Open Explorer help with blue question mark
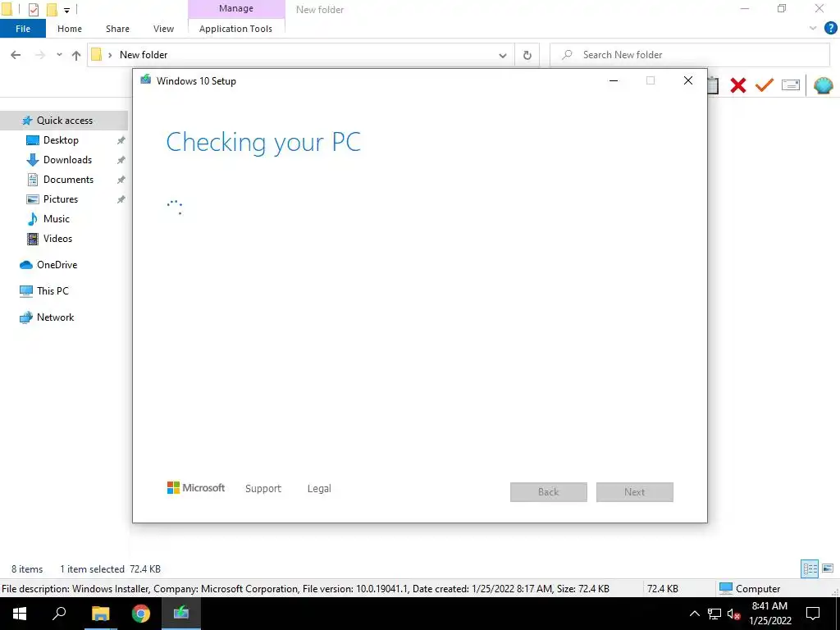Image resolution: width=840 pixels, height=630 pixels. [x=830, y=29]
